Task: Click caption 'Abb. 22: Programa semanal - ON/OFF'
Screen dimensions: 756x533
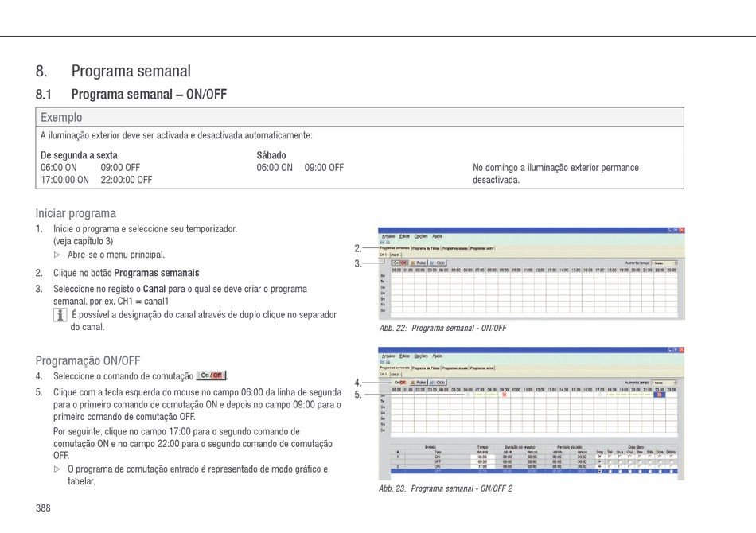Action: pyautogui.click(x=442, y=328)
